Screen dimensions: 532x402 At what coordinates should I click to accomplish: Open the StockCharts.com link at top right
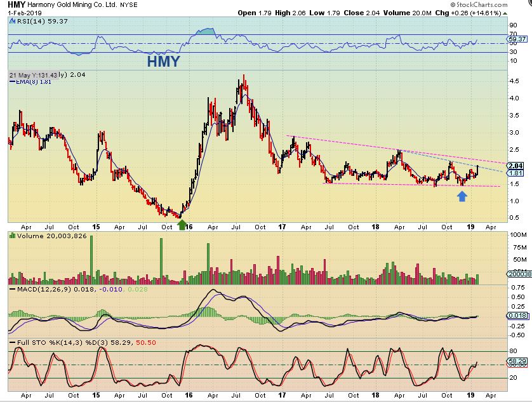(x=482, y=4)
